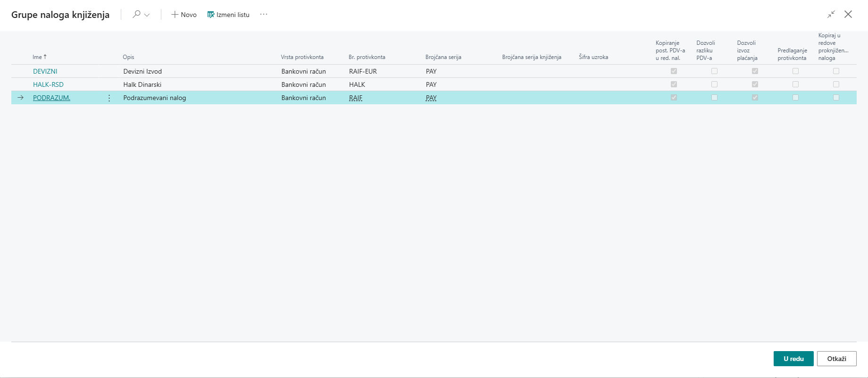Open the Brojčana serija column header menu
The width and height of the screenshot is (868, 378).
tap(443, 57)
